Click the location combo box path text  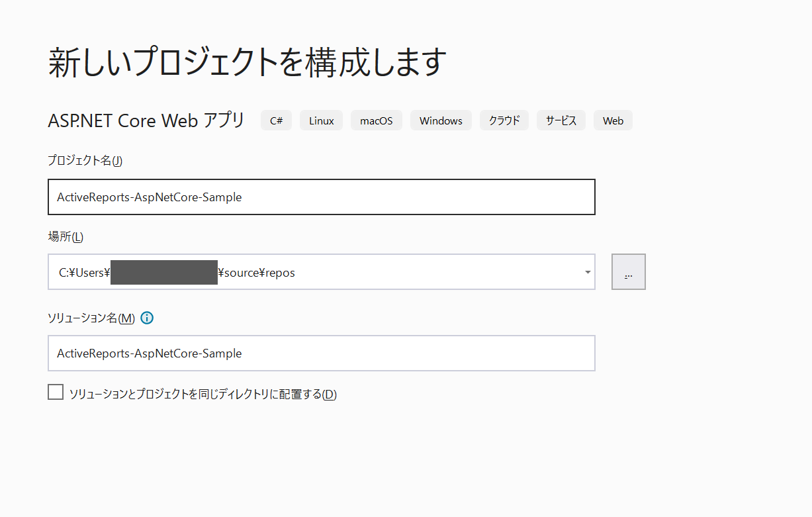pyautogui.click(x=177, y=272)
